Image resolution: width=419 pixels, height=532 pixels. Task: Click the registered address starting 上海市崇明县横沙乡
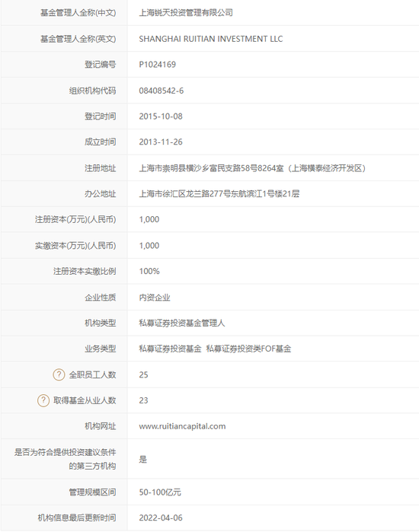point(252,168)
